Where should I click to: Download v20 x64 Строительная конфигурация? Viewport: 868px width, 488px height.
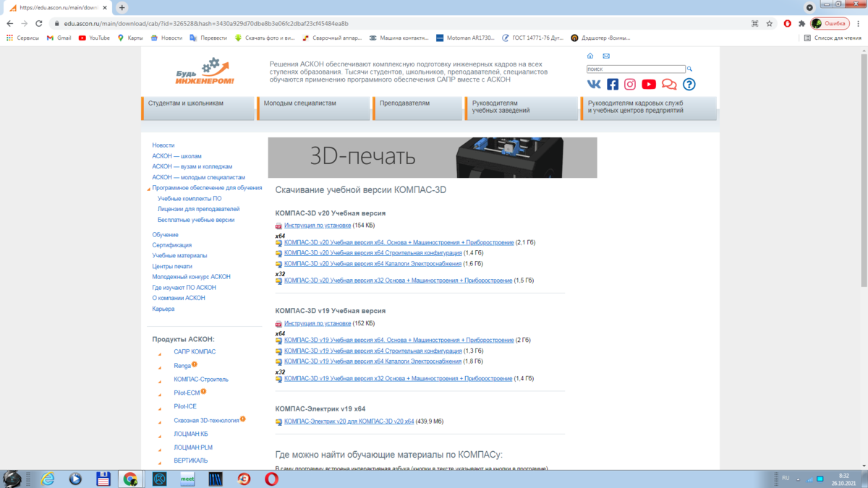[x=373, y=253]
